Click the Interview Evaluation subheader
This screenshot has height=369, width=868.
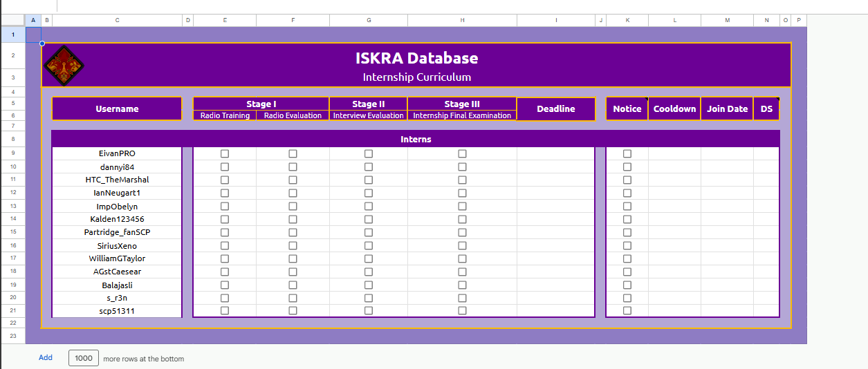pos(369,115)
